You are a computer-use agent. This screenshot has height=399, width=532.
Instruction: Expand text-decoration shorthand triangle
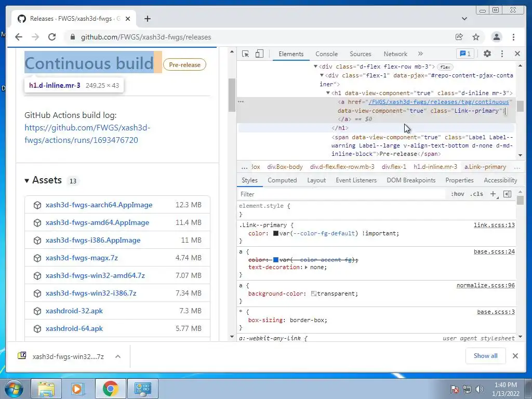306,268
